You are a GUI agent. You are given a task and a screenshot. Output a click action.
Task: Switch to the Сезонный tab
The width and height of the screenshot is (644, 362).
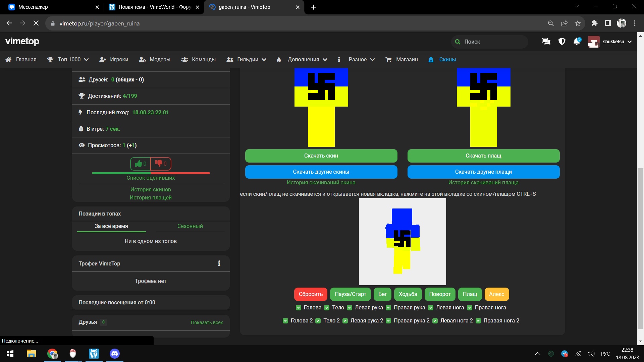[190, 226]
